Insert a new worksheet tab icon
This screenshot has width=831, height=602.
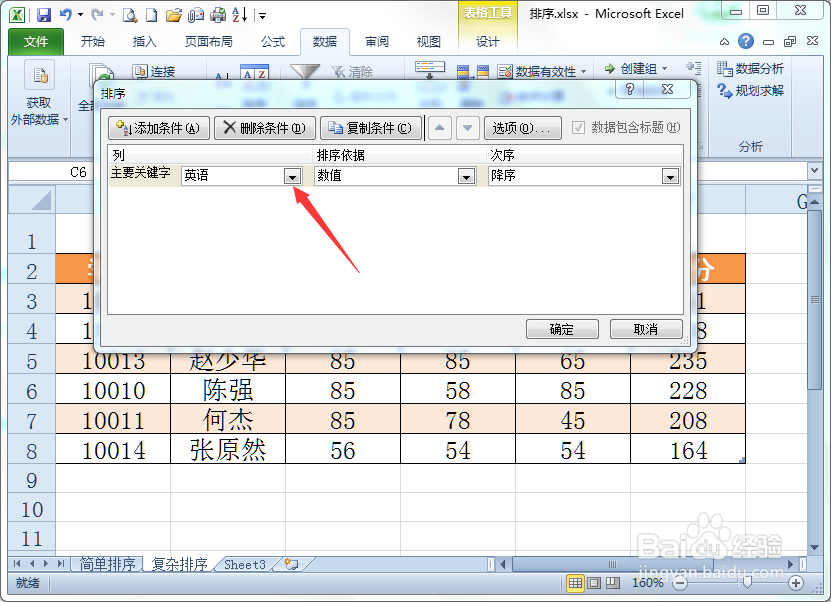[x=291, y=564]
